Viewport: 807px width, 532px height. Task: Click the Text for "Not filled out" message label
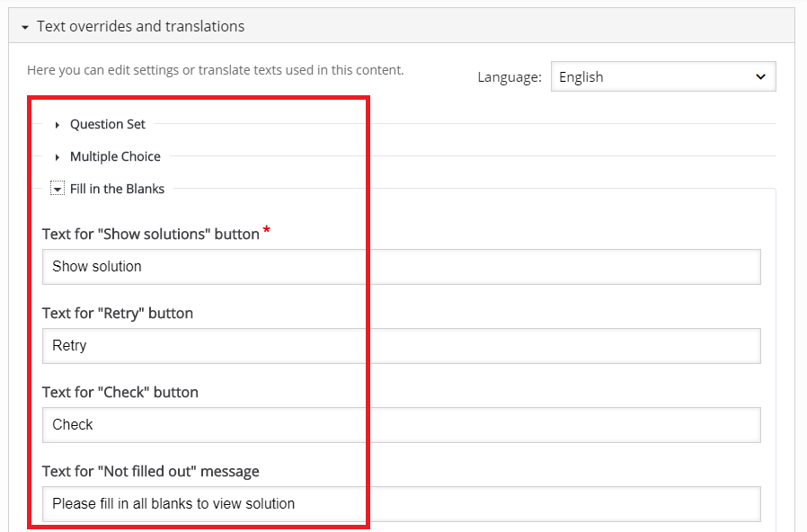151,471
